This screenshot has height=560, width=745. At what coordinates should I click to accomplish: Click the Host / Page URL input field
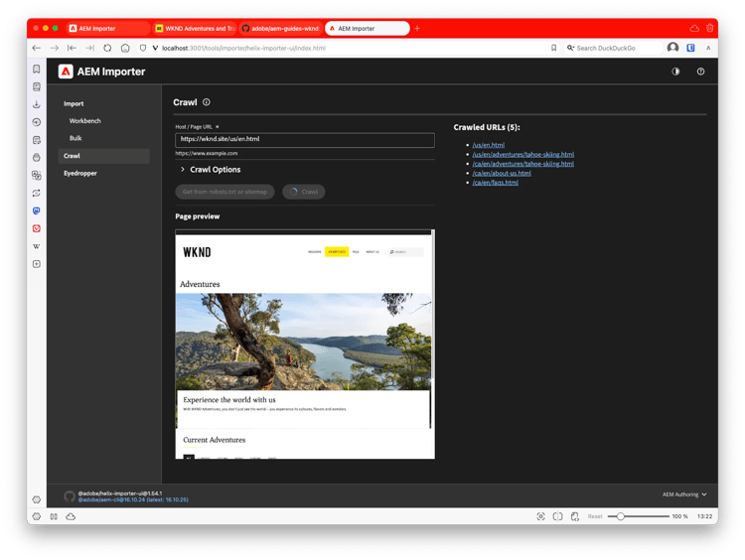pyautogui.click(x=305, y=140)
